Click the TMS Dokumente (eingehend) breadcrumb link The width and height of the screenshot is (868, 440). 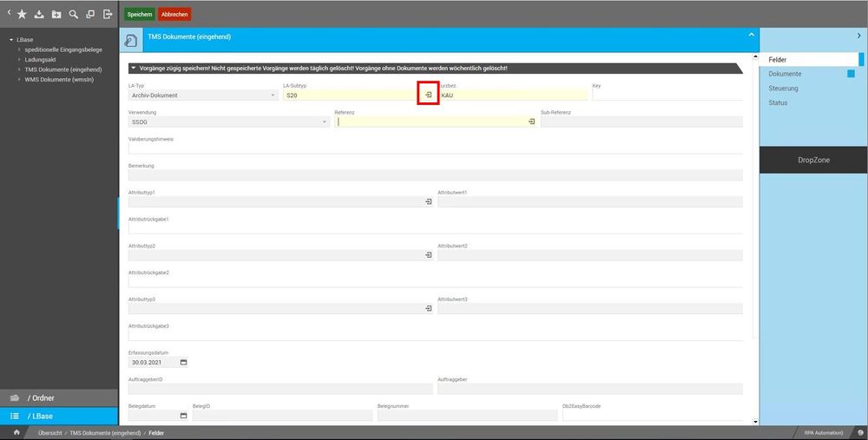[x=105, y=433]
